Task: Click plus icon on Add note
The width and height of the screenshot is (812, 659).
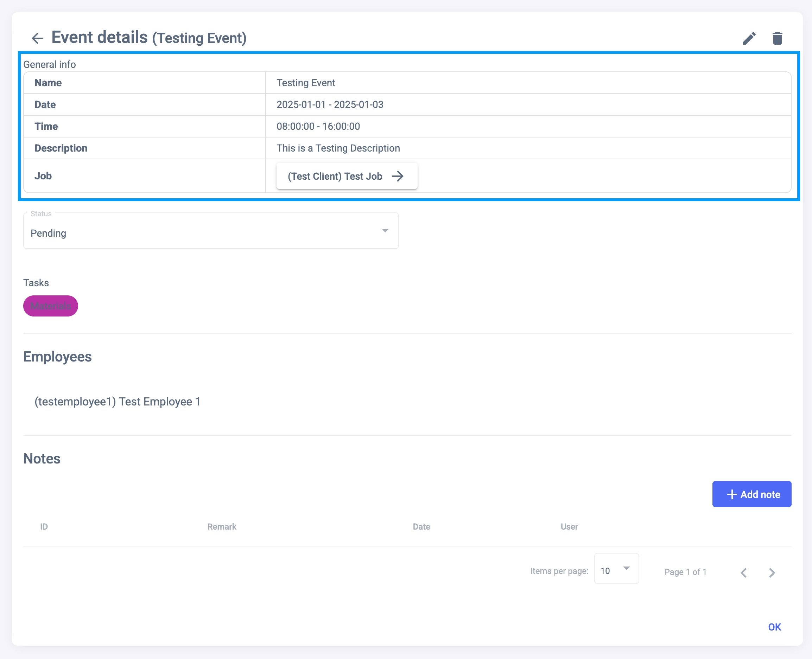Action: tap(731, 494)
